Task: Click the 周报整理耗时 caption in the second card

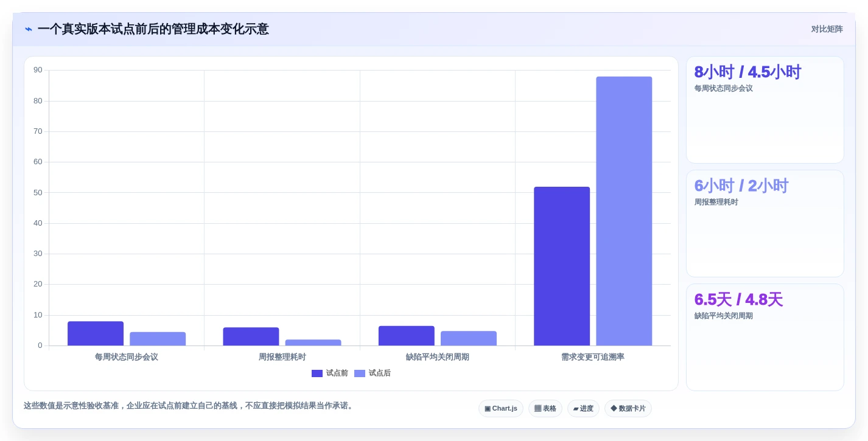Action: (x=716, y=202)
